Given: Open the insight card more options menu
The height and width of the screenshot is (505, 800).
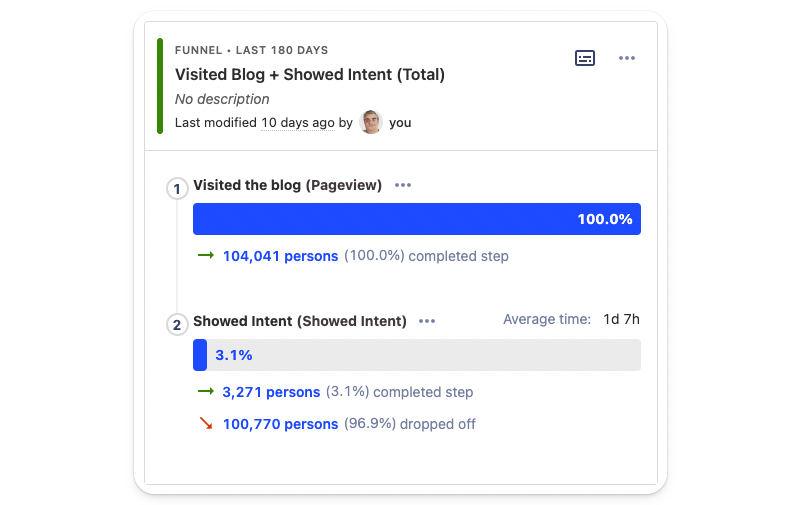Looking at the screenshot, I should (x=627, y=58).
